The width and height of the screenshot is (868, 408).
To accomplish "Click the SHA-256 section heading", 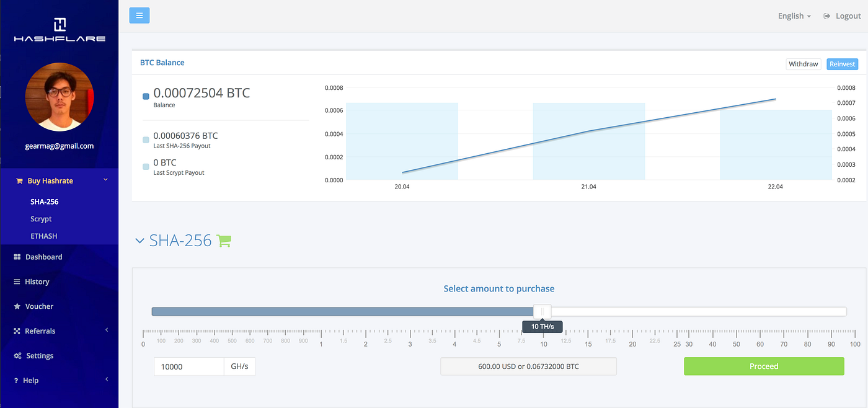I will [x=180, y=241].
